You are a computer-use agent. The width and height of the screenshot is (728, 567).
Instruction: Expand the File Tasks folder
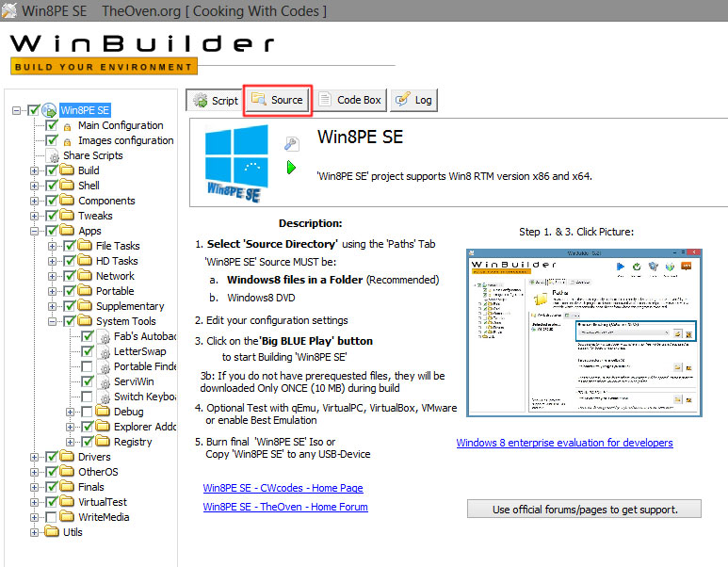[52, 246]
